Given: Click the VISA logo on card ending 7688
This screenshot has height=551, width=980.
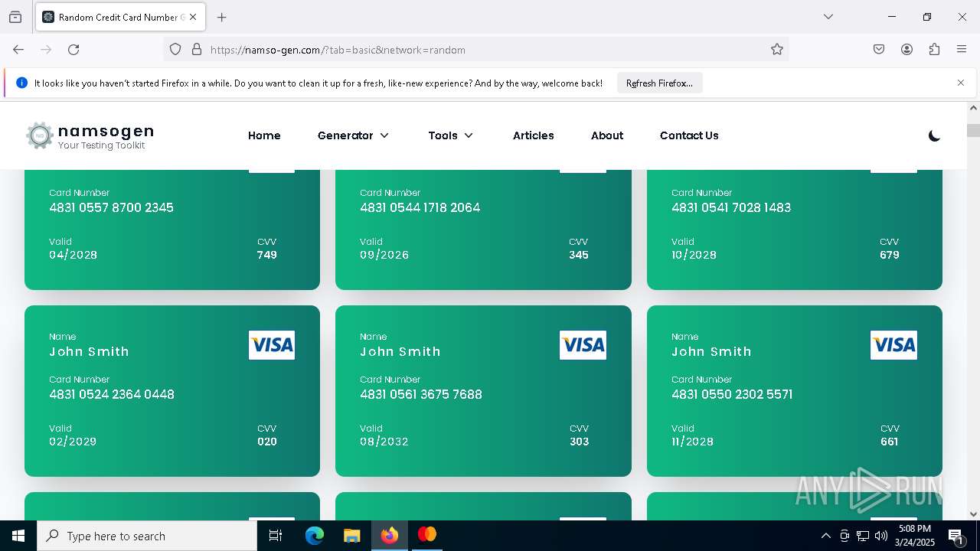Looking at the screenshot, I should [x=583, y=345].
